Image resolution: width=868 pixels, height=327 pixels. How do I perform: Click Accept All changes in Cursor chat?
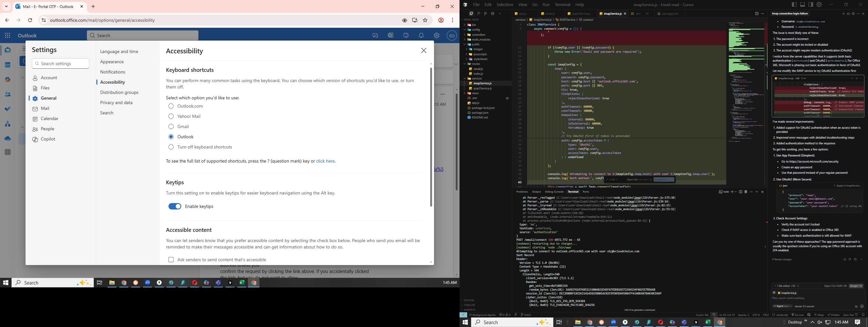[856, 286]
